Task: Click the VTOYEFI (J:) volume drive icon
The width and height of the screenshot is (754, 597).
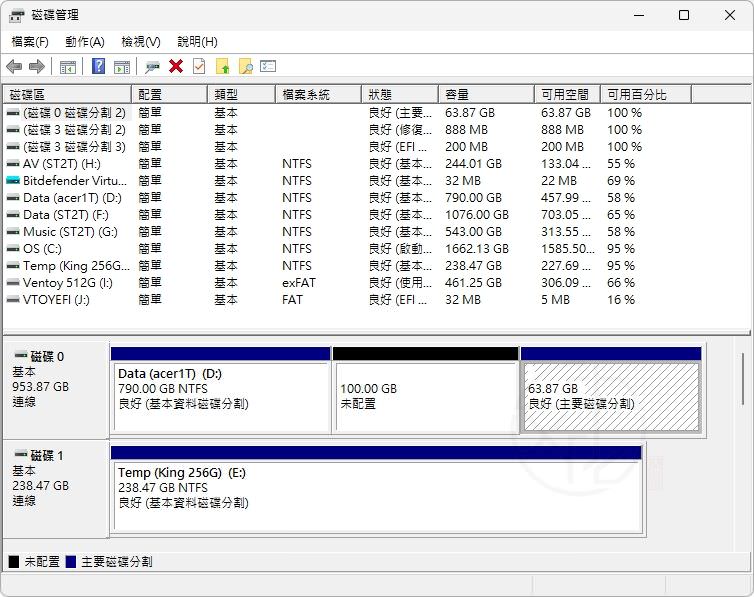Action: tap(13, 300)
